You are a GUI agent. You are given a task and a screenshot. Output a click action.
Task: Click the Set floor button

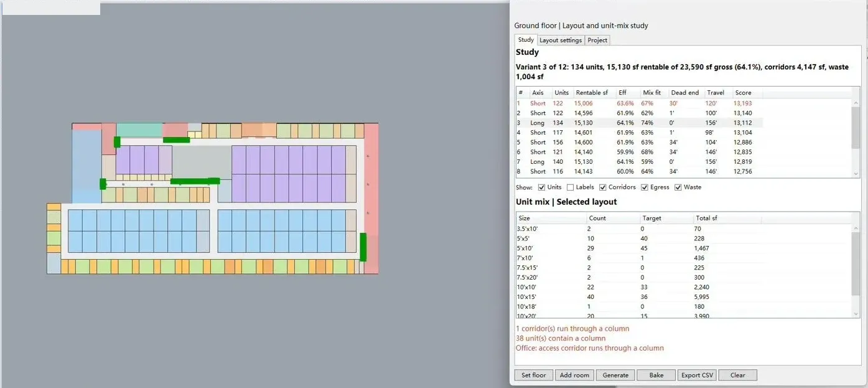533,375
